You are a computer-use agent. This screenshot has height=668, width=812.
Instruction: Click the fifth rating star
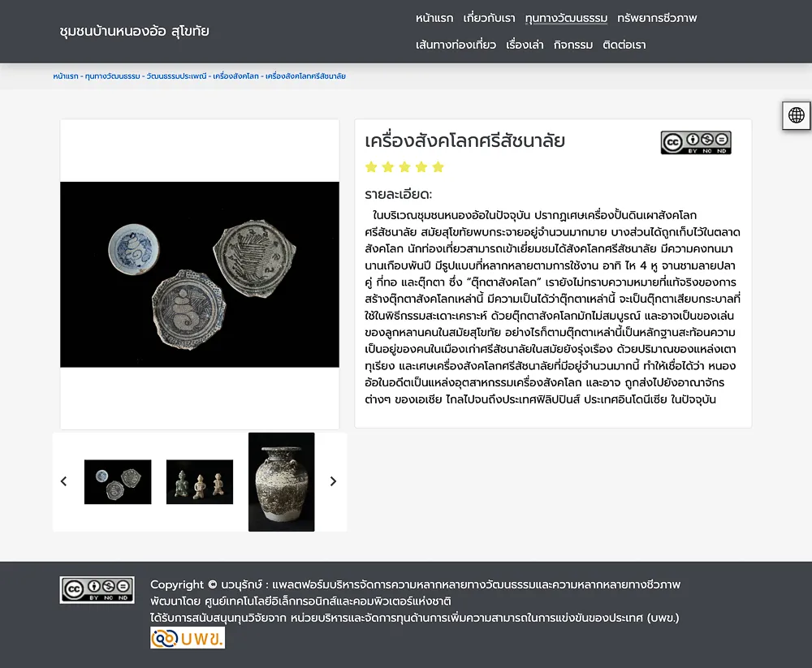click(438, 166)
